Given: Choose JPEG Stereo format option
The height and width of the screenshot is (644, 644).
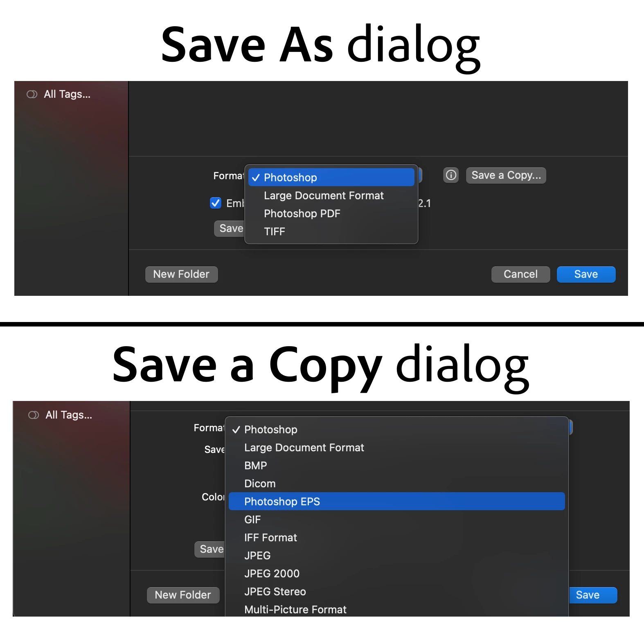Looking at the screenshot, I should pyautogui.click(x=397, y=592).
